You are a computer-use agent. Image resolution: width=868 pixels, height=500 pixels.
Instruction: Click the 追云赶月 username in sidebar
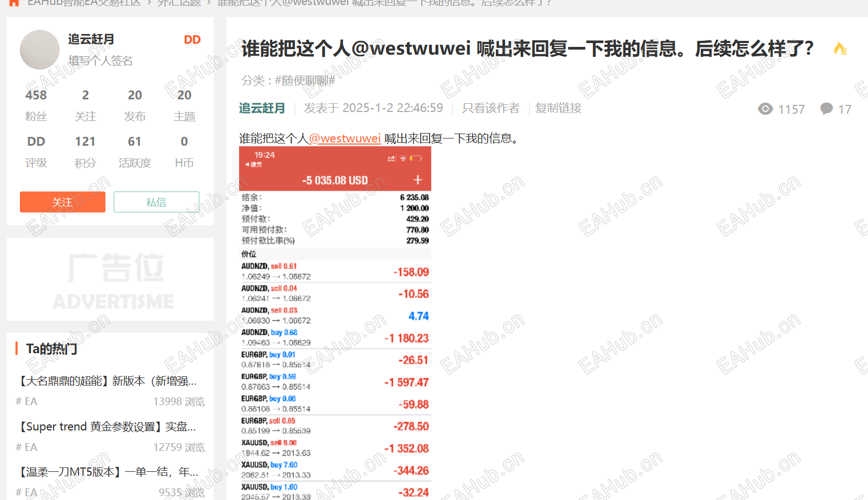point(91,39)
